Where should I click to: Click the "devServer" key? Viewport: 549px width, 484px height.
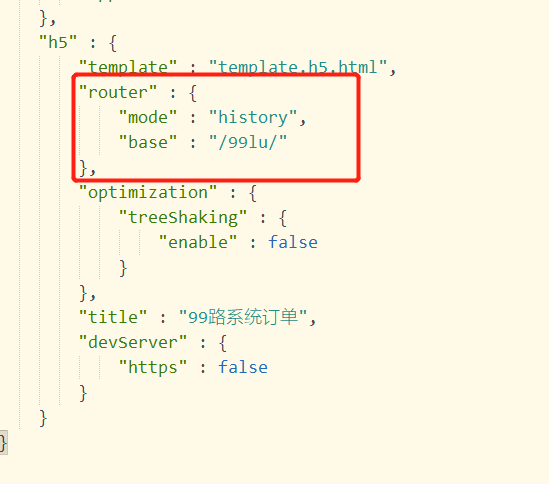(x=133, y=342)
